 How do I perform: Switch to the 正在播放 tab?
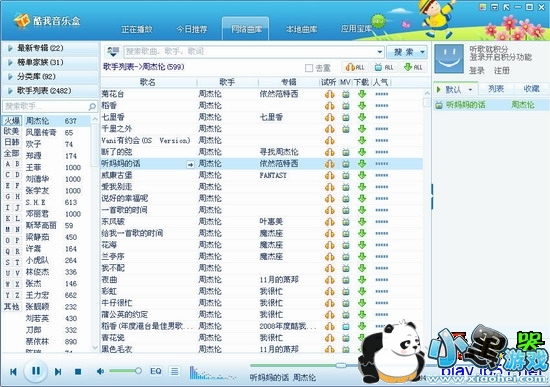pos(137,29)
